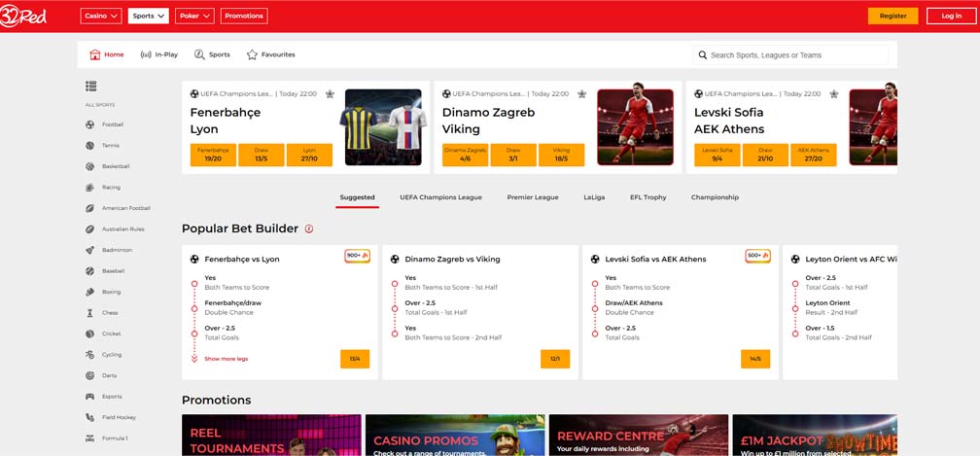Open the Football sport icon in sidebar

[x=90, y=124]
